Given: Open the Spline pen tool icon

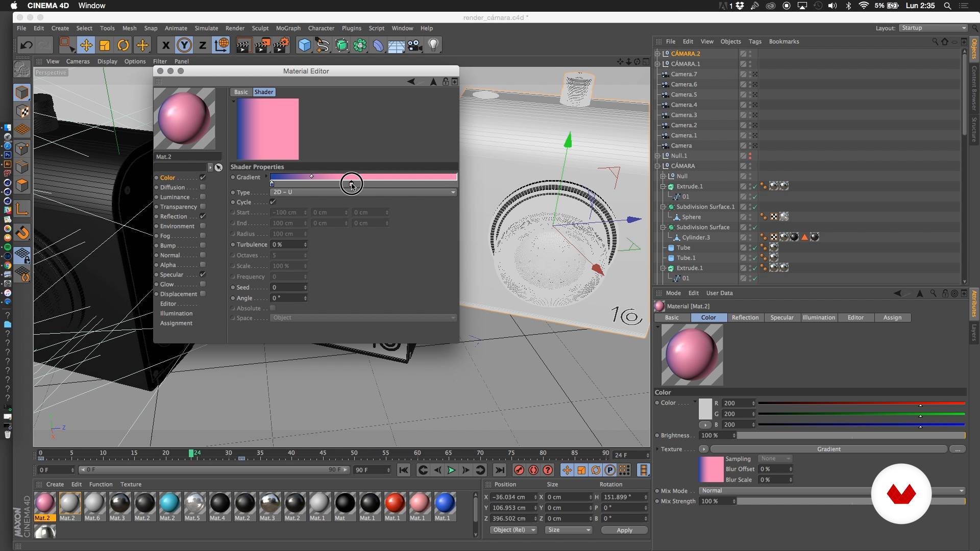Looking at the screenshot, I should (x=323, y=45).
